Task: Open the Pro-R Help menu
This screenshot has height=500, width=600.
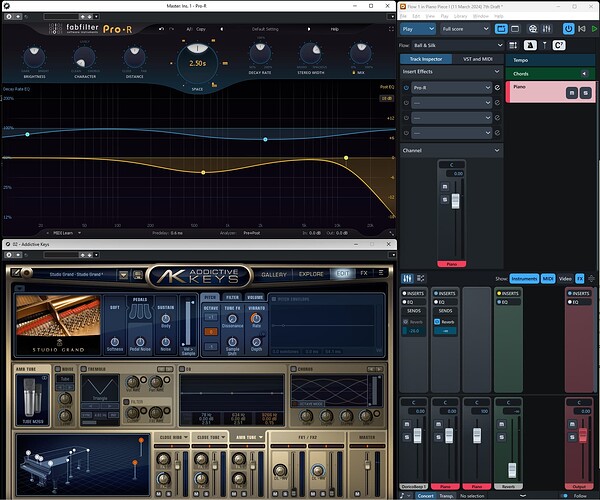Action: tap(334, 29)
